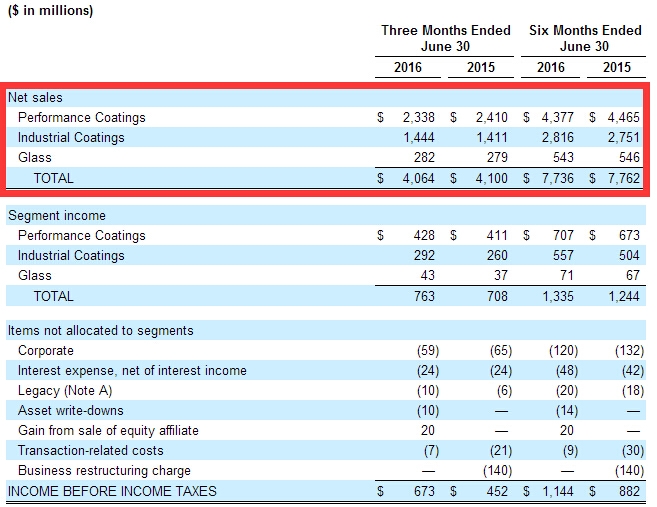Click Industrial Coatings label under Net sales
This screenshot has height=507, width=657.
click(x=71, y=137)
